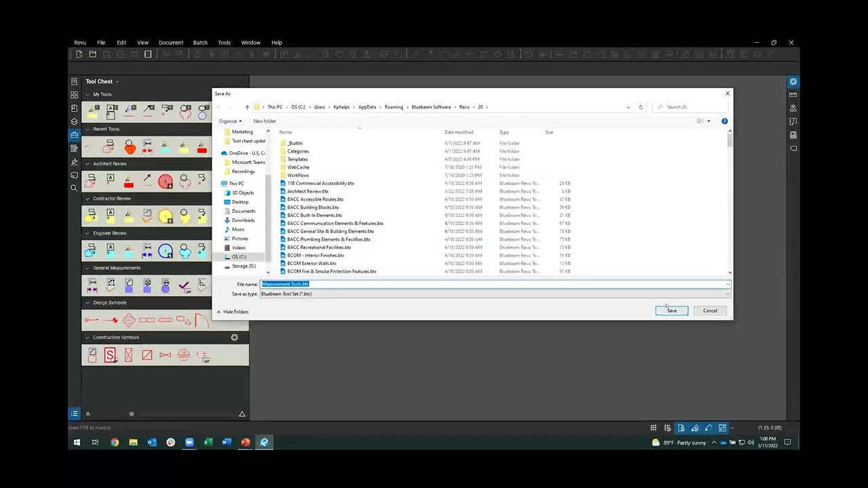
Task: Click AppData in the address path
Action: 367,107
